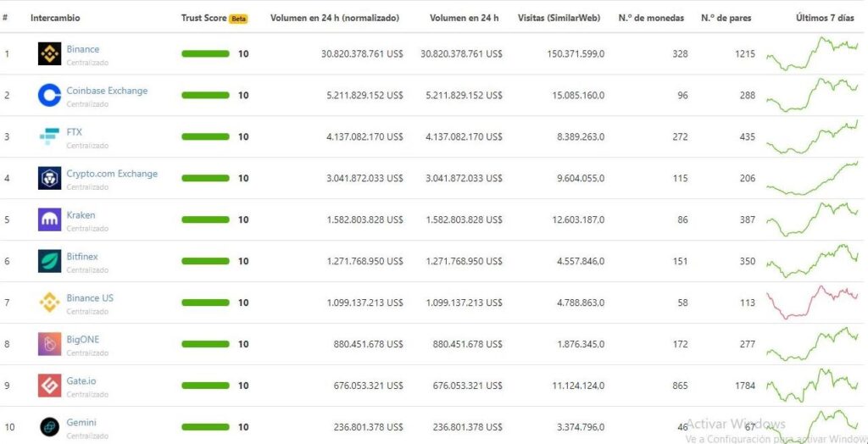Click the Kraken logo icon
This screenshot has height=444, width=868.
click(49, 219)
